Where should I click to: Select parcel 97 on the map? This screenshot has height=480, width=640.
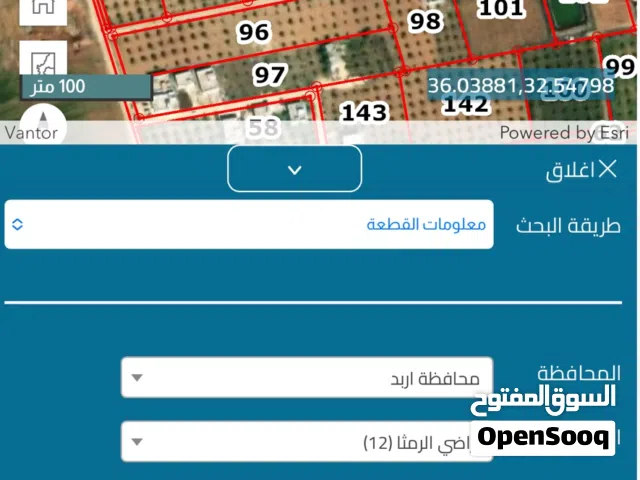270,75
